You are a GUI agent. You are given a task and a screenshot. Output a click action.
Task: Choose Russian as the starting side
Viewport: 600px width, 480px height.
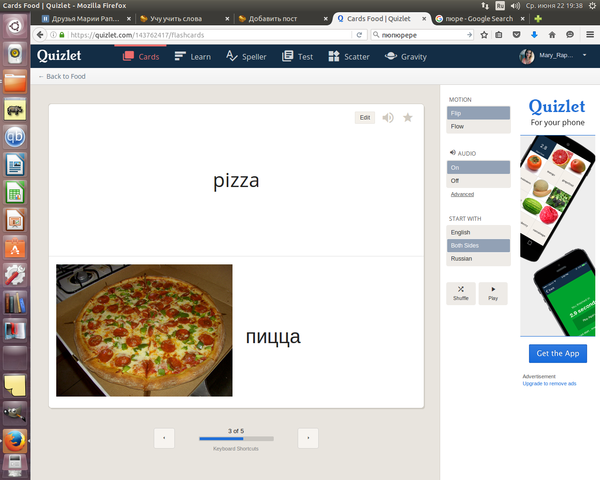pyautogui.click(x=478, y=258)
